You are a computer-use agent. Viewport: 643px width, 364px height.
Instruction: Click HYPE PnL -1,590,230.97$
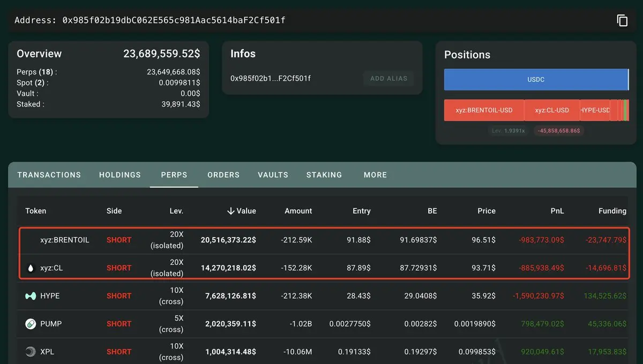538,296
